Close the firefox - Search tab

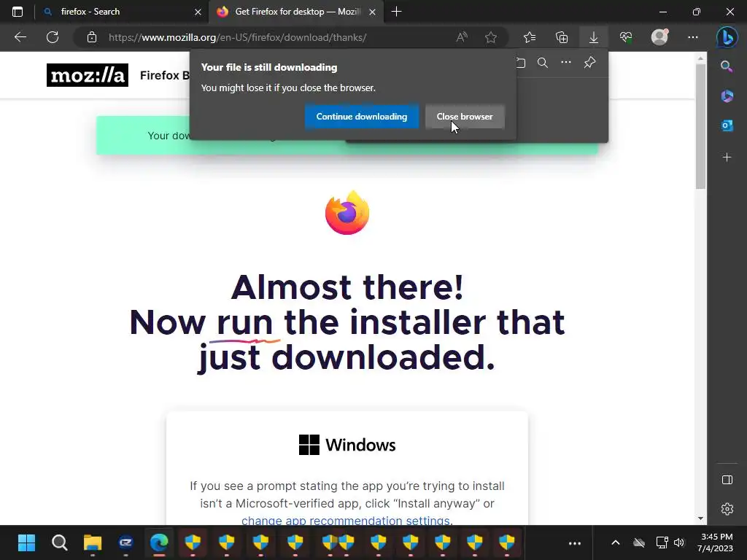click(x=198, y=12)
